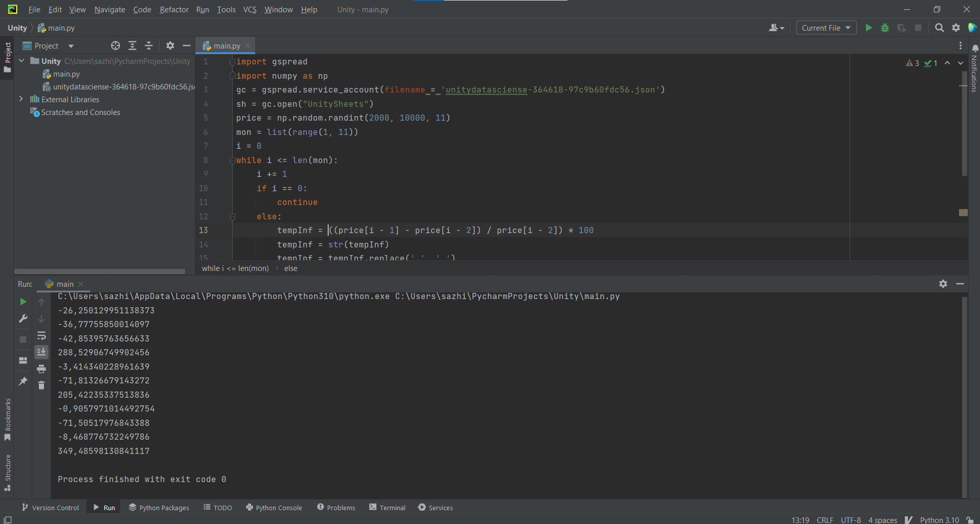The width and height of the screenshot is (980, 524).
Task: Open Problems tool window
Action: (336, 507)
